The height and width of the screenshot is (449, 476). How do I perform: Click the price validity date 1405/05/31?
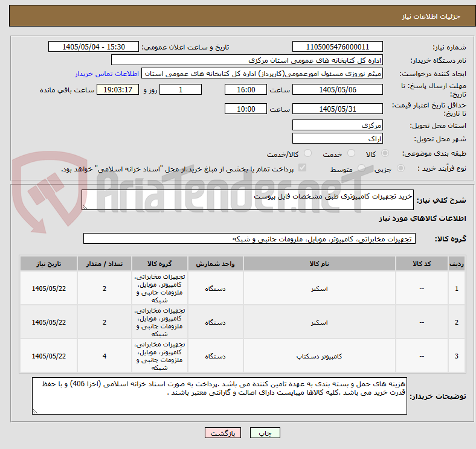pyautogui.click(x=337, y=109)
